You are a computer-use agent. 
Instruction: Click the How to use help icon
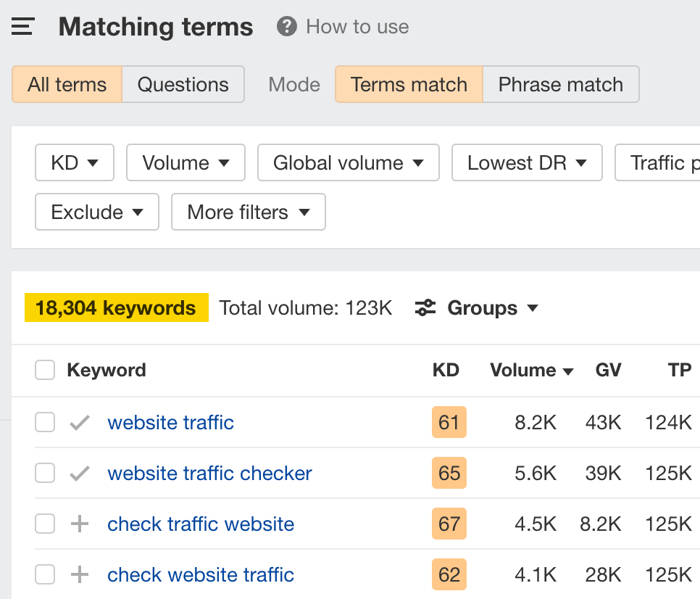click(287, 26)
